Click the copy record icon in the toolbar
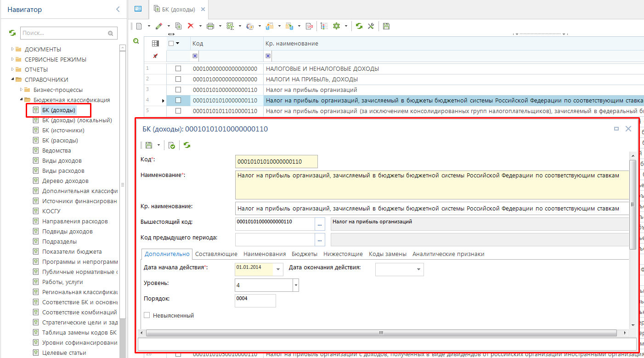The width and height of the screenshot is (644, 358). pyautogui.click(x=179, y=26)
